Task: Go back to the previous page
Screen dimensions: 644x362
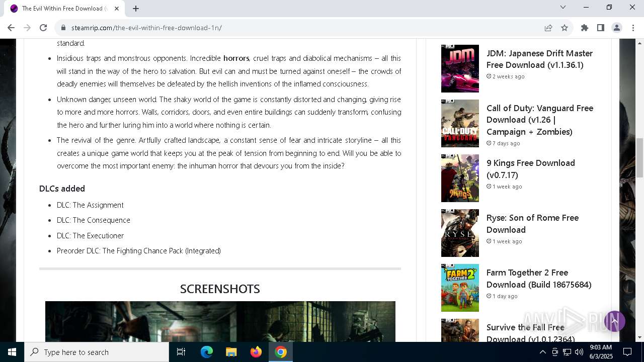Action: 11,28
